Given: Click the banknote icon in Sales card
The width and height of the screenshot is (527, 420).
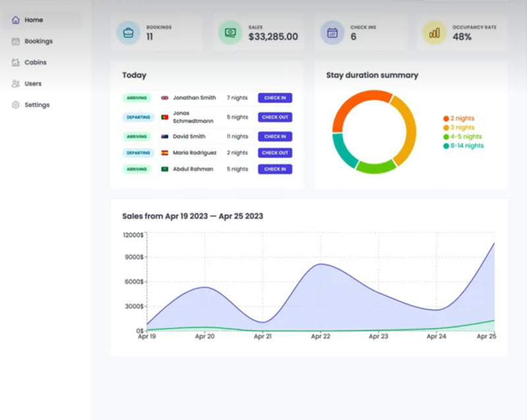Looking at the screenshot, I should pos(231,32).
